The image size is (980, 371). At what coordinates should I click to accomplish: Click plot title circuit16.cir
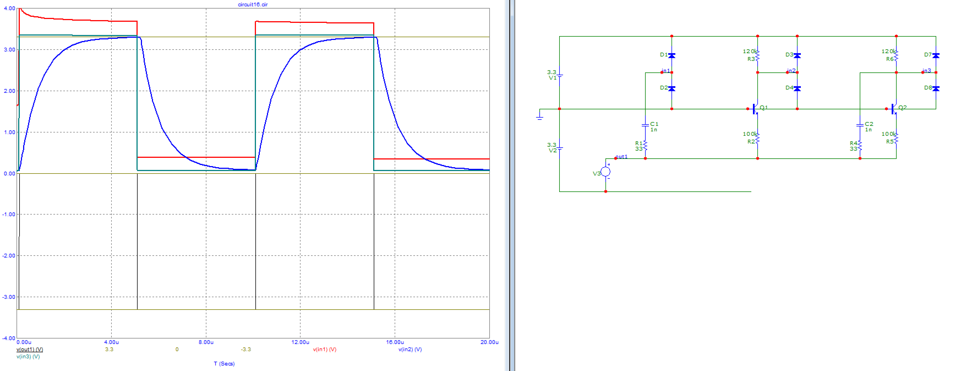point(253,5)
